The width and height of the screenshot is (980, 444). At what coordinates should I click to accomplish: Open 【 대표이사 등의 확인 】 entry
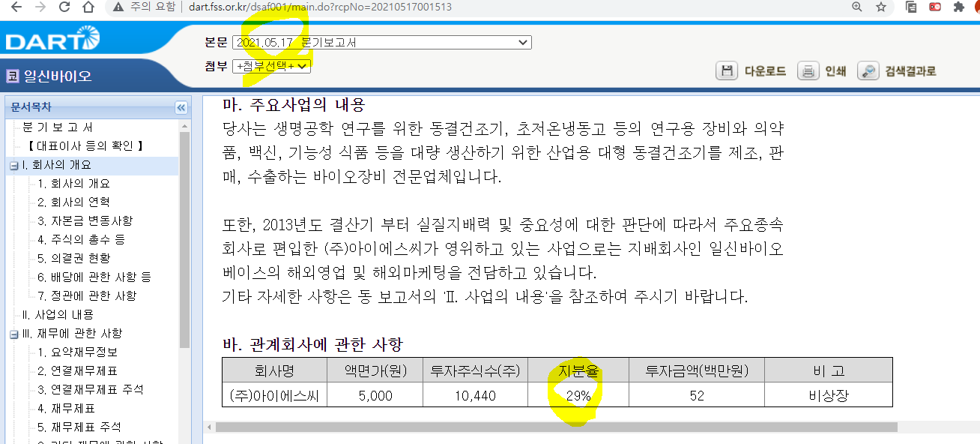83,146
